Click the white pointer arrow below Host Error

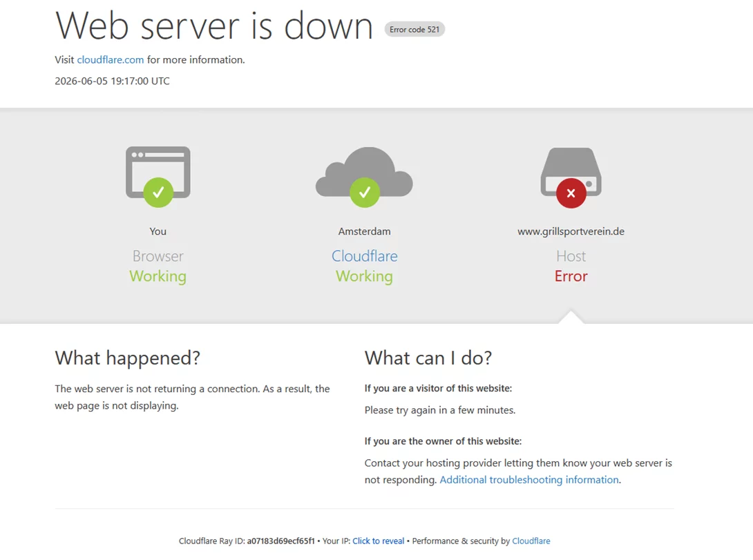[x=571, y=317]
